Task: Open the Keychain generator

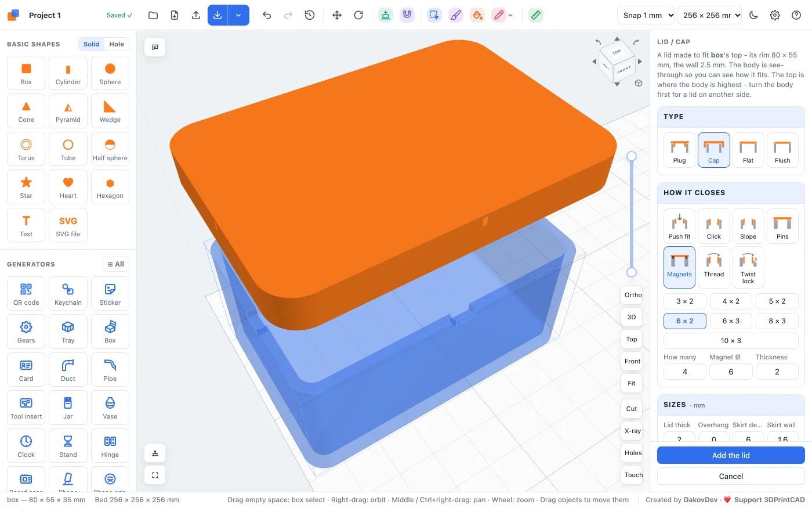Action: click(x=68, y=294)
